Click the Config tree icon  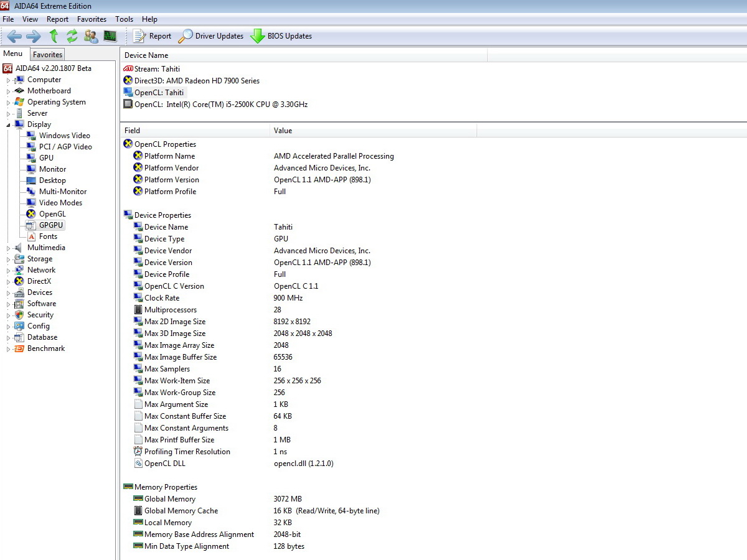[19, 326]
